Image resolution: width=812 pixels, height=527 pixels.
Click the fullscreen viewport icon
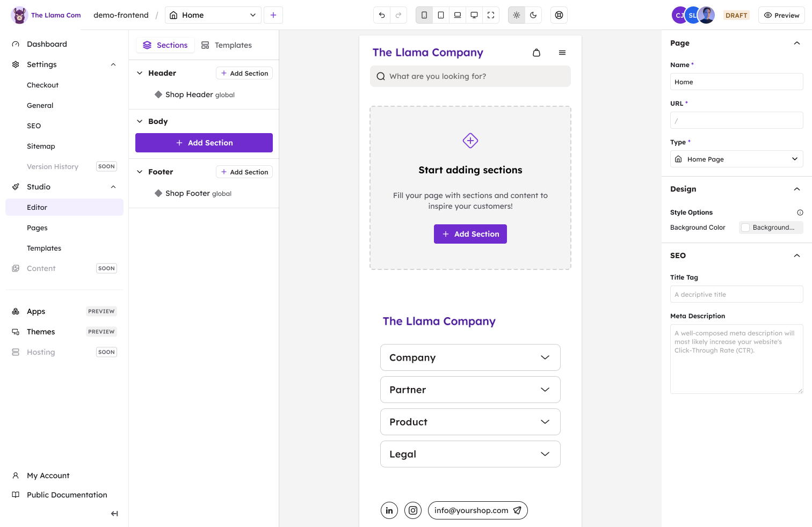[x=491, y=15]
